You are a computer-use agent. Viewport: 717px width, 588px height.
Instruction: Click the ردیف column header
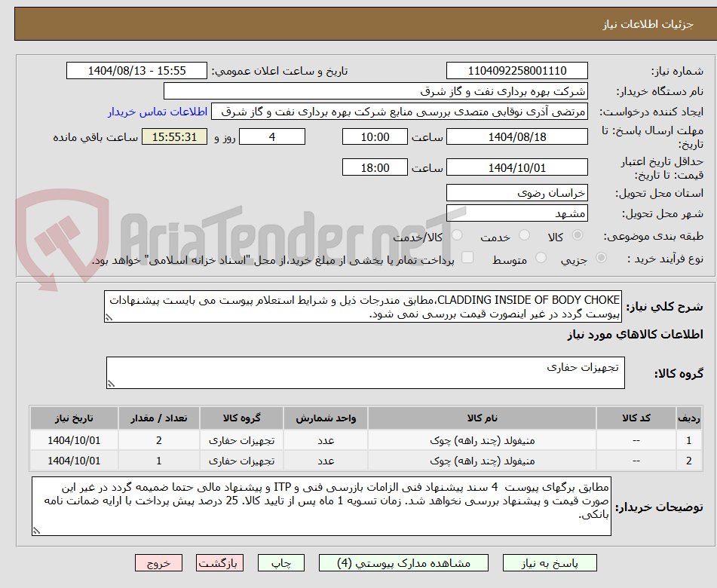688,418
